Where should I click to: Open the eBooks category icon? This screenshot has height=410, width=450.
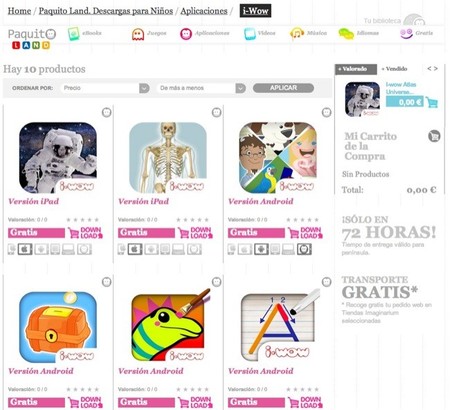click(73, 34)
